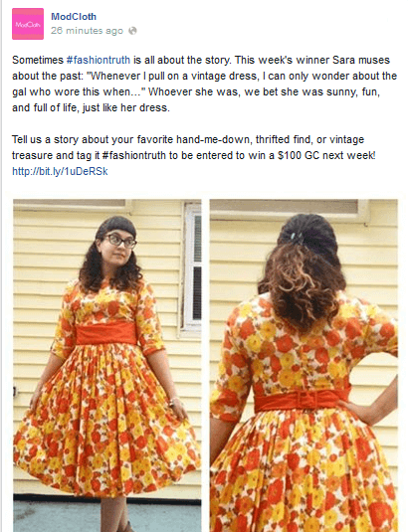Click the hair clip in back-view photo
Screen dimensions: 408x532
coord(295,237)
